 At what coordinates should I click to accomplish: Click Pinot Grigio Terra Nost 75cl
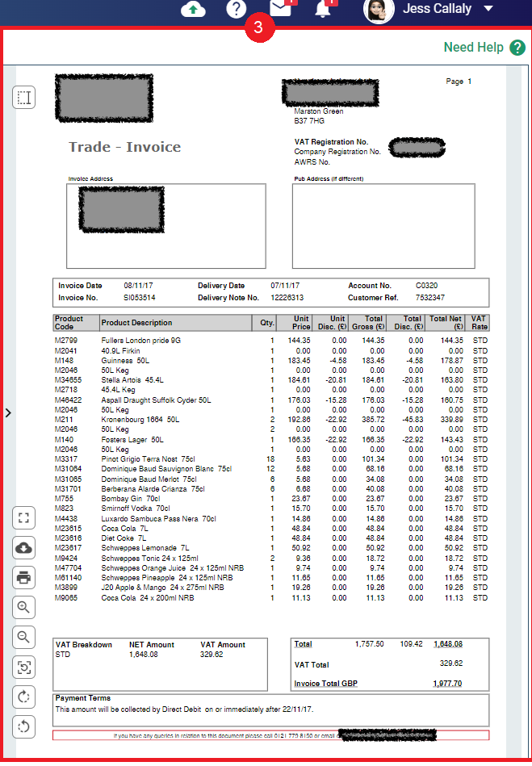148,459
